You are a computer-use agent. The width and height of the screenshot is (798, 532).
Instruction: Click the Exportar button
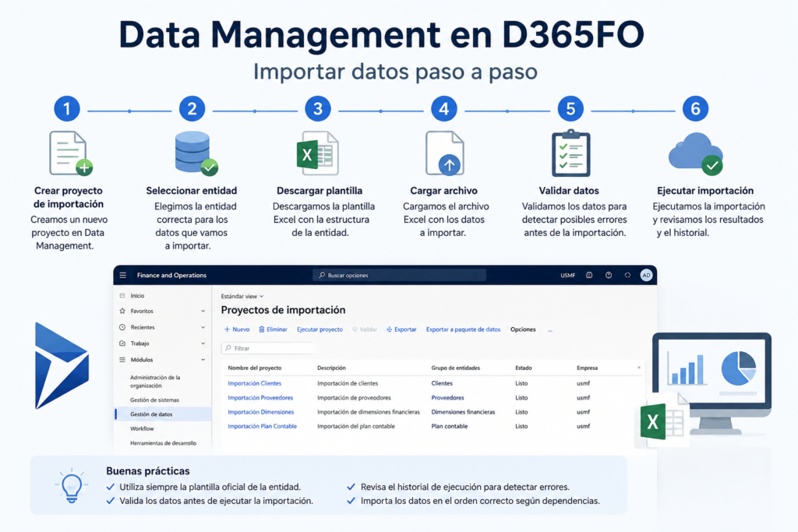401,329
